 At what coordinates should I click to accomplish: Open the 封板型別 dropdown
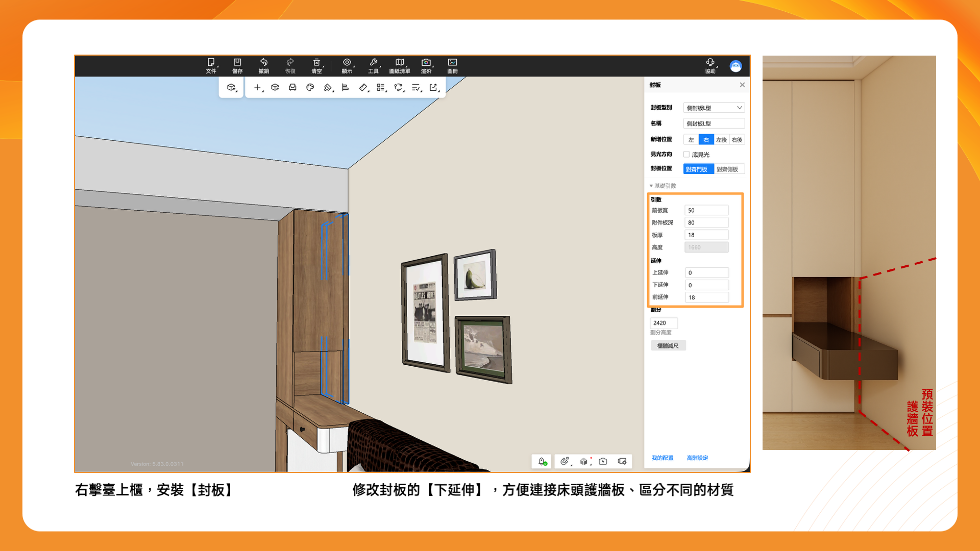click(x=714, y=108)
